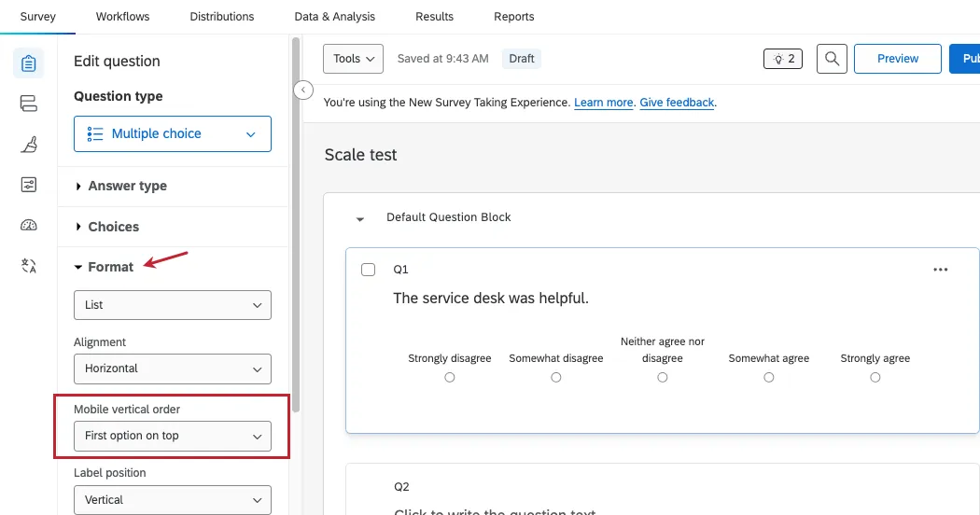This screenshot has width=980, height=515.
Task: Open the List format dropdown
Action: click(173, 305)
